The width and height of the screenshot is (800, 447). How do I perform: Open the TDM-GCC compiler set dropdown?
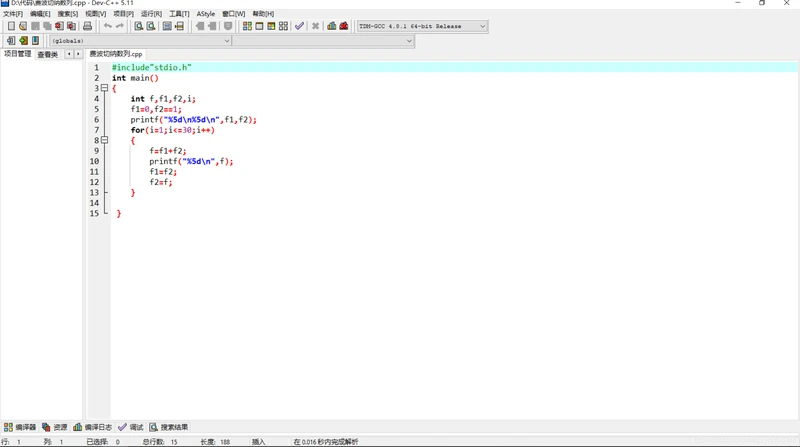pos(422,26)
